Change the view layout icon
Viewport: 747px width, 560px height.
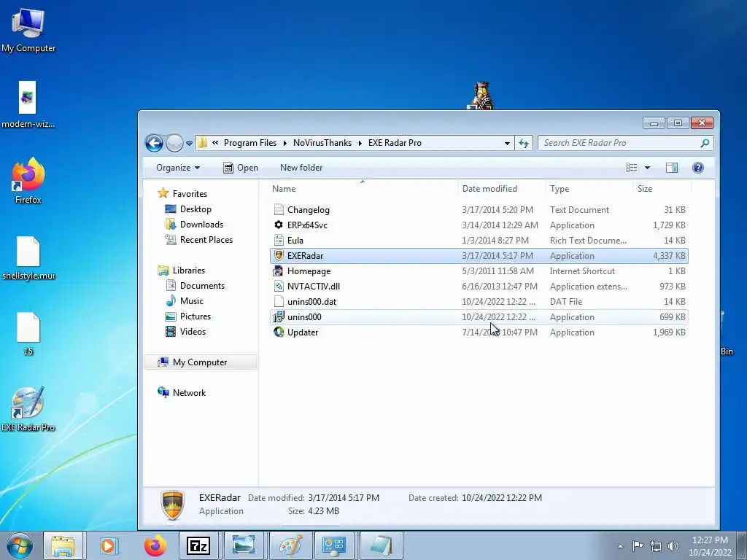tap(631, 168)
